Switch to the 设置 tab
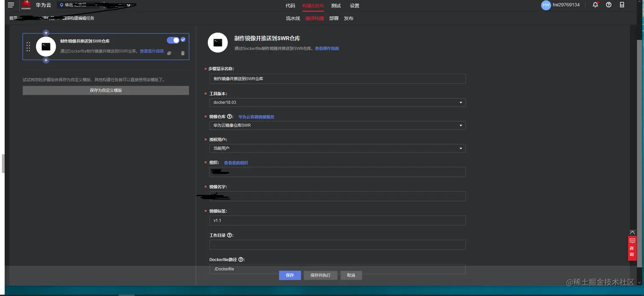This screenshot has width=644, height=296. [355, 6]
